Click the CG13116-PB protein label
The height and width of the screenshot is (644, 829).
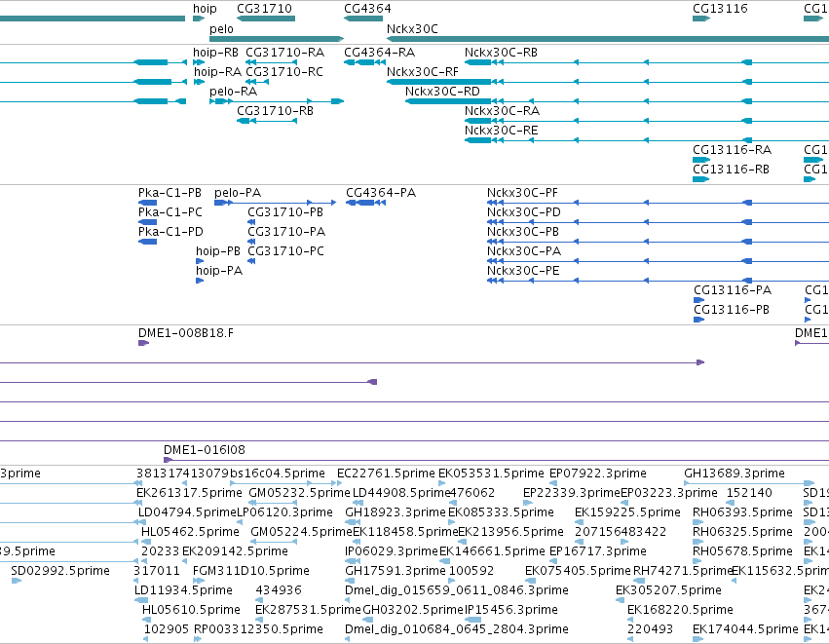tap(732, 311)
